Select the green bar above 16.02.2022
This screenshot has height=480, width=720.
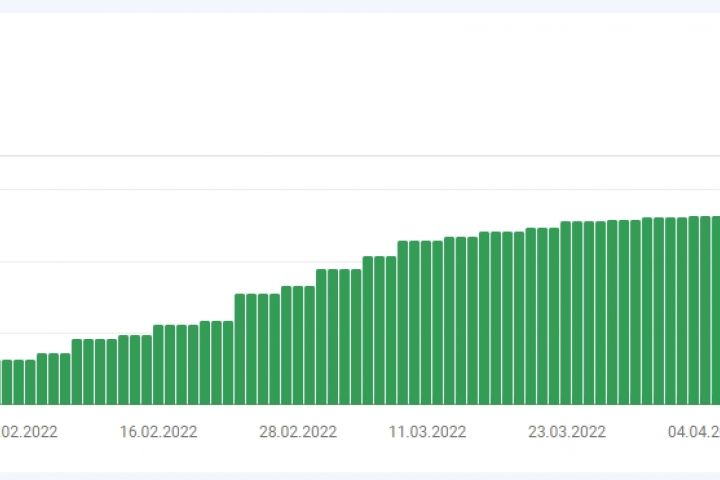(159, 365)
